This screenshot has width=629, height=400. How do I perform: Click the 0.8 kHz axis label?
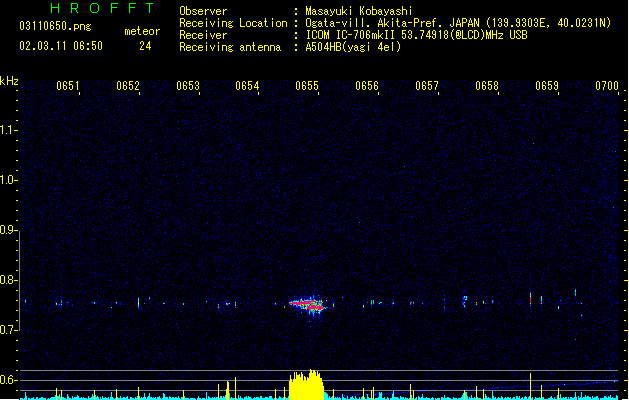coord(8,280)
